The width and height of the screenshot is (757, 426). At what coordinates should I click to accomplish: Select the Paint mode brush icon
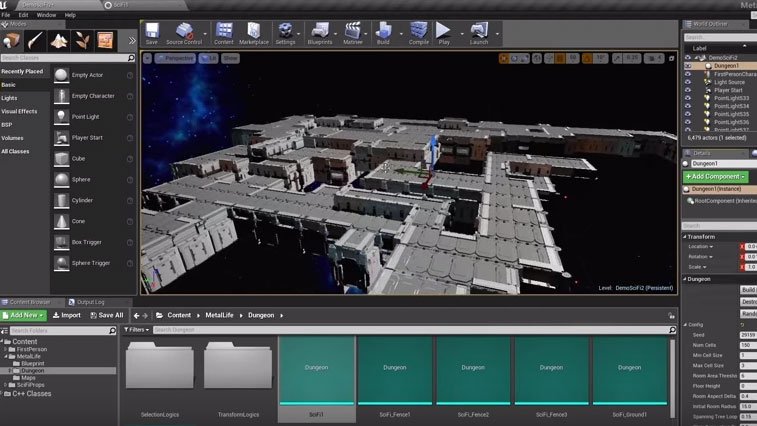35,41
